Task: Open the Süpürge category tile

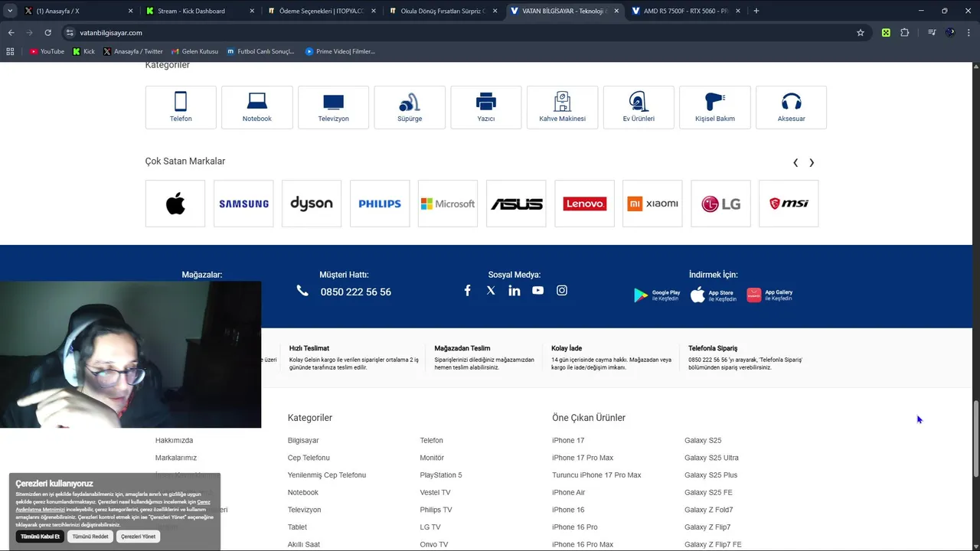Action: tap(410, 107)
